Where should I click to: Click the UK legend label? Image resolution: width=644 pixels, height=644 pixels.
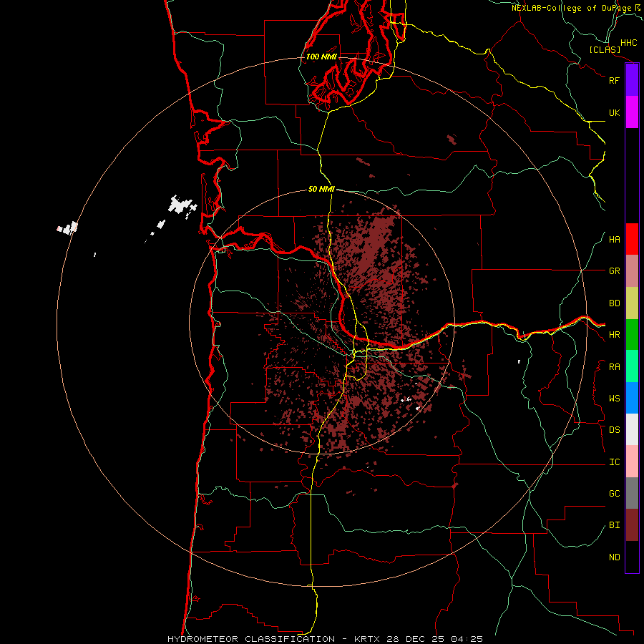pos(615,112)
